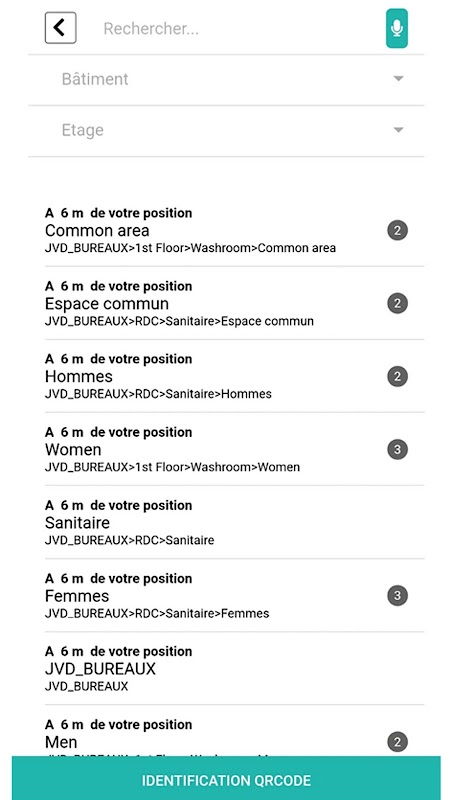This screenshot has height=800, width=452.
Task: Click the count badge beside Femmes
Action: click(397, 595)
